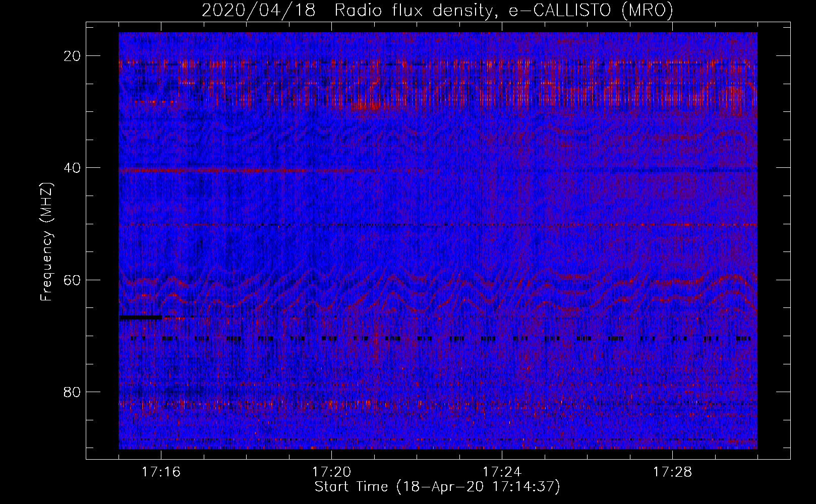The width and height of the screenshot is (816, 504).
Task: Click the '60' frequency tick label
Action: click(73, 280)
